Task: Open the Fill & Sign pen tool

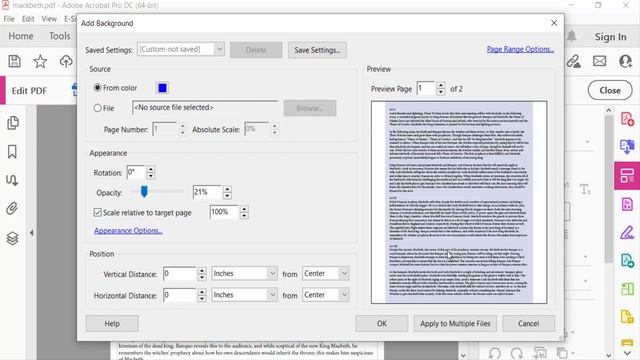Action: 627,233
